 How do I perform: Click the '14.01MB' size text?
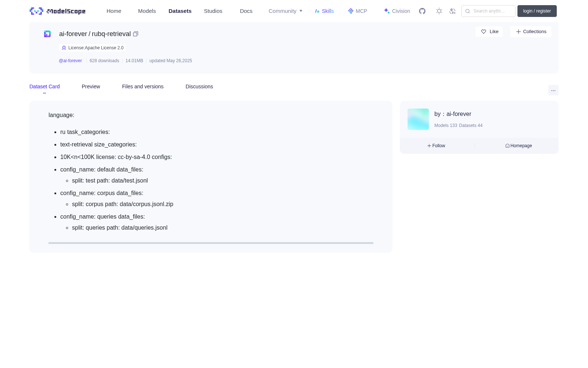134,61
